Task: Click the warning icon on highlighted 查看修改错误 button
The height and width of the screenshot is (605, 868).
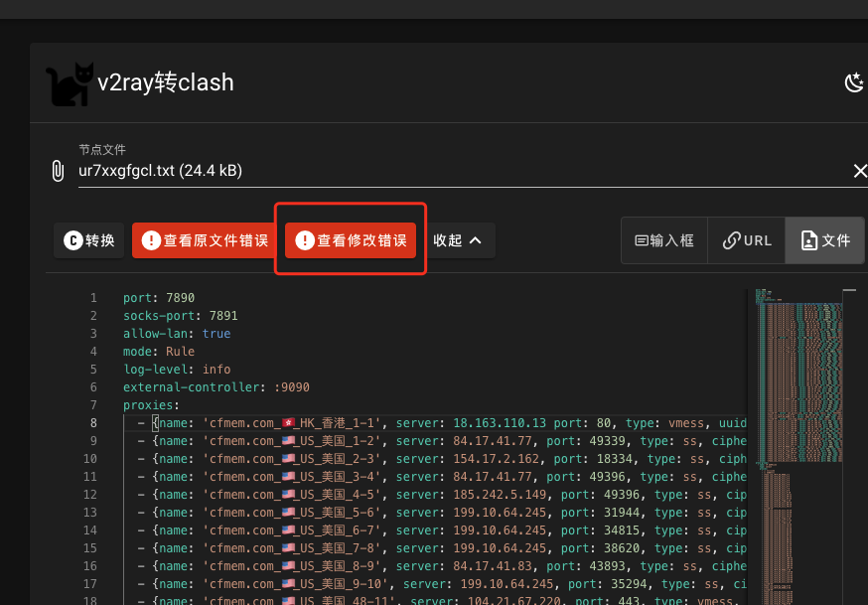Action: (304, 238)
